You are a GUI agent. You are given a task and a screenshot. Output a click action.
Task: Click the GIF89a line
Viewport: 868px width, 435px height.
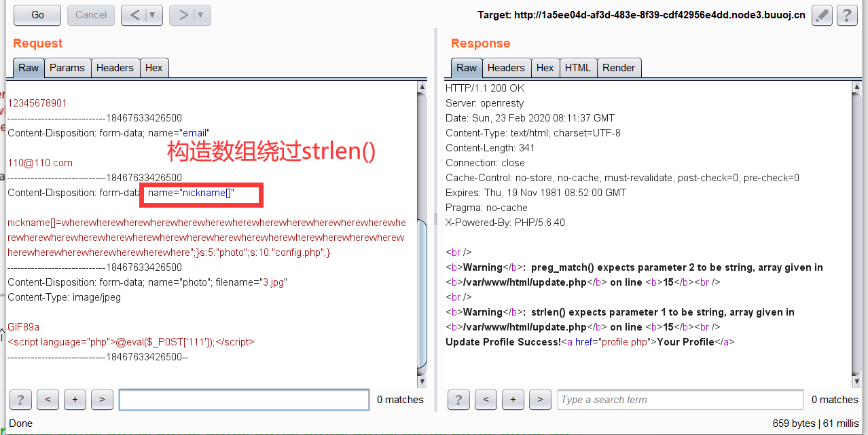click(23, 327)
